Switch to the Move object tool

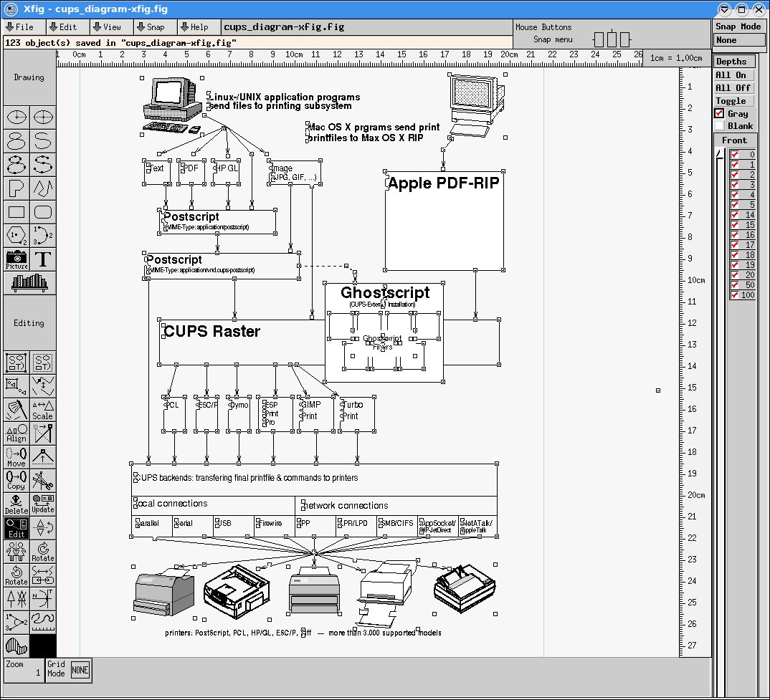tap(16, 457)
